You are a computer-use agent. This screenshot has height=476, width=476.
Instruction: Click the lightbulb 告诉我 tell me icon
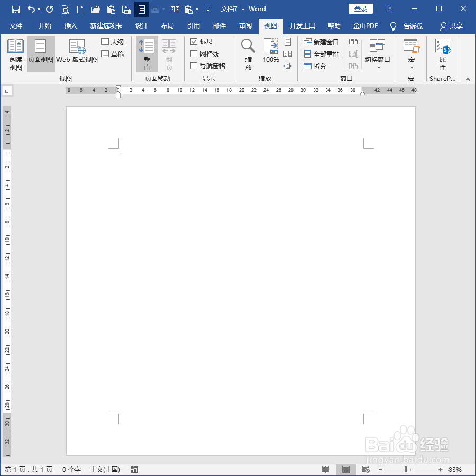[x=393, y=26]
